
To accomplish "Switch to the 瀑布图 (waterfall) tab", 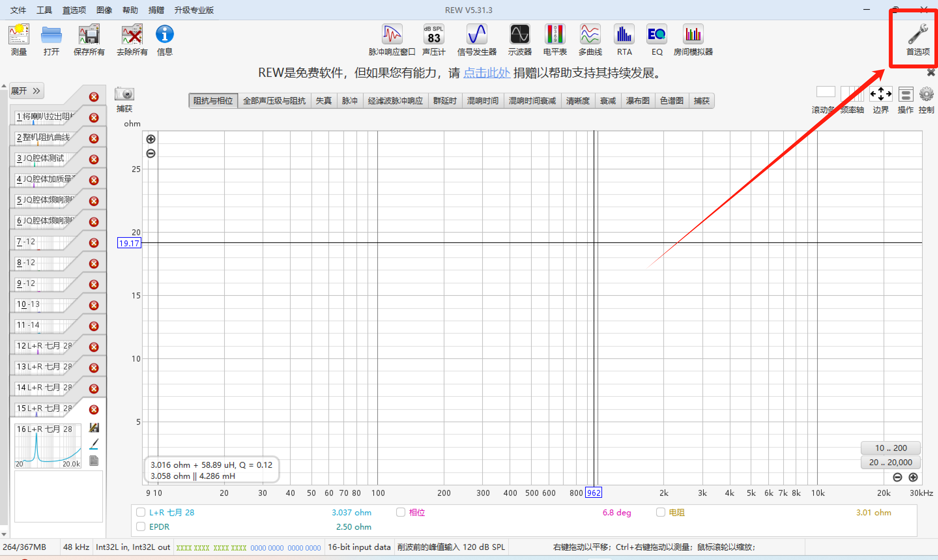I will pyautogui.click(x=638, y=101).
